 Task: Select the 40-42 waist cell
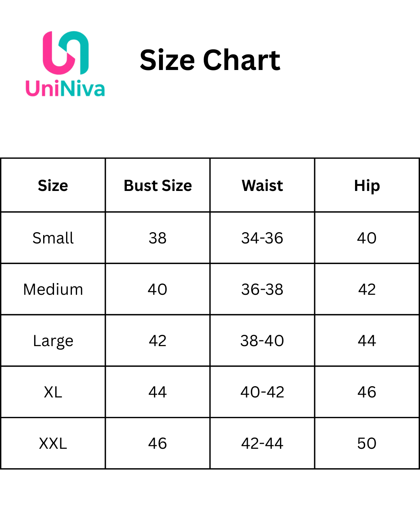pyautogui.click(x=262, y=392)
